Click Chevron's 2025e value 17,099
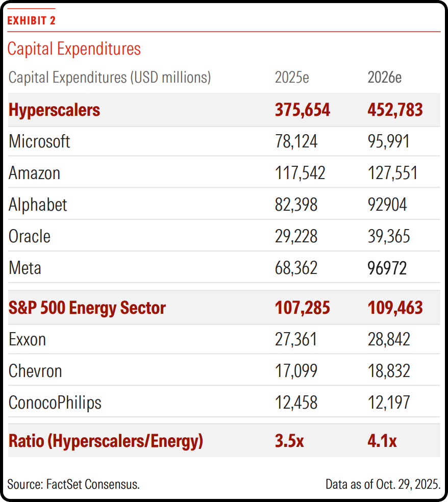Screen dimensions: 448x502 click(296, 371)
